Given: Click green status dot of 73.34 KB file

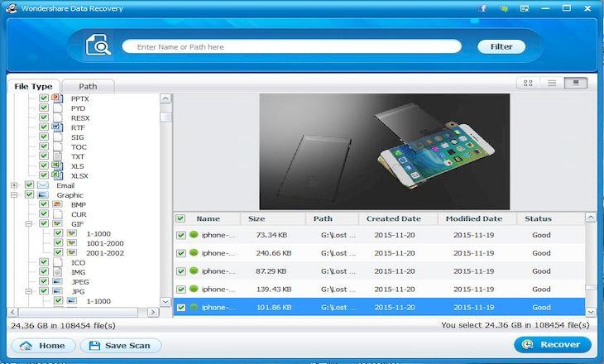Looking at the screenshot, I should pos(194,234).
